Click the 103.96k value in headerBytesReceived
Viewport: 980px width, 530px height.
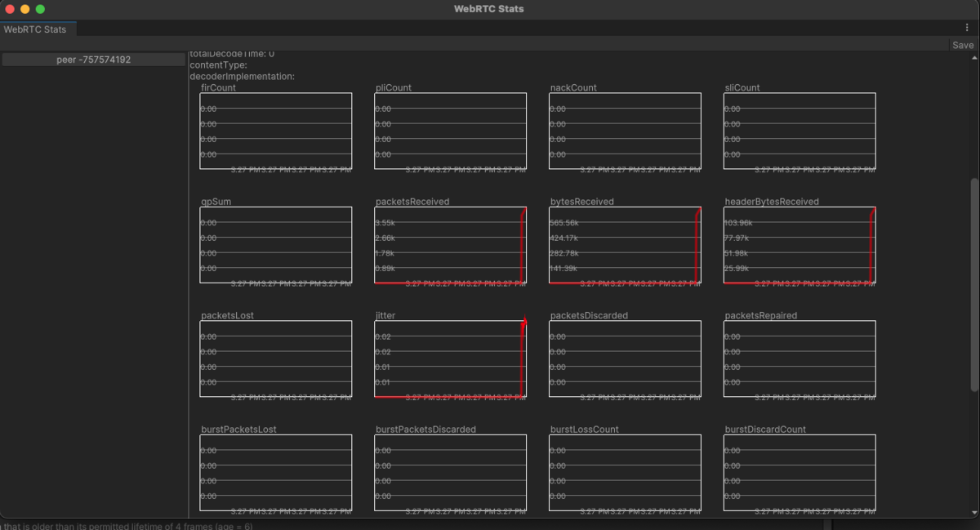(x=739, y=223)
